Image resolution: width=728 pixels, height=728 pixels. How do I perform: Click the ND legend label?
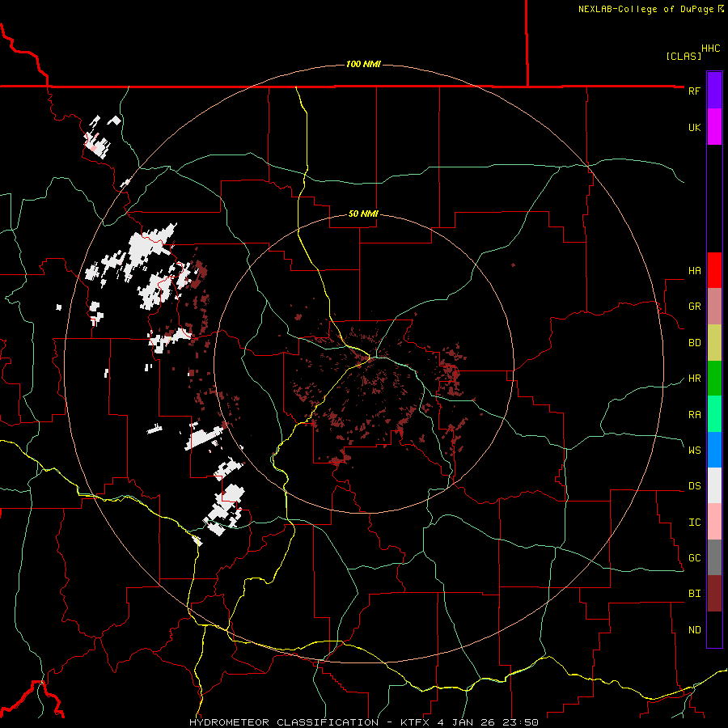694,630
